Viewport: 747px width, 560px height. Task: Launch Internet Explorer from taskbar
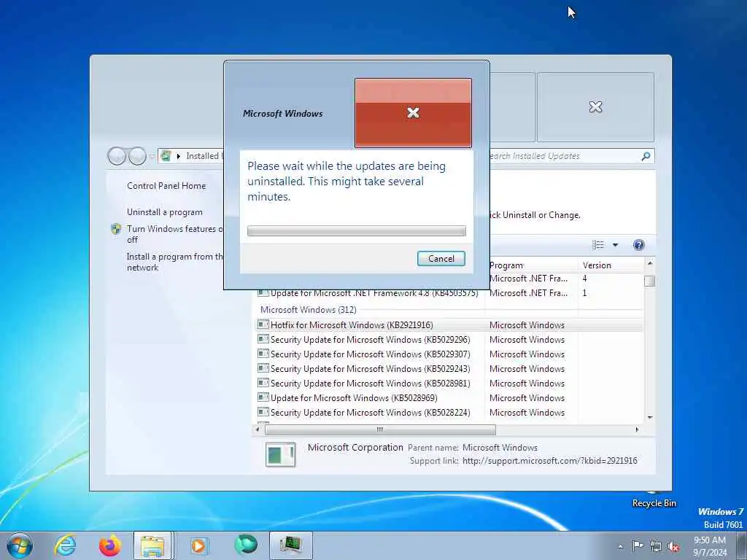[x=65, y=545]
